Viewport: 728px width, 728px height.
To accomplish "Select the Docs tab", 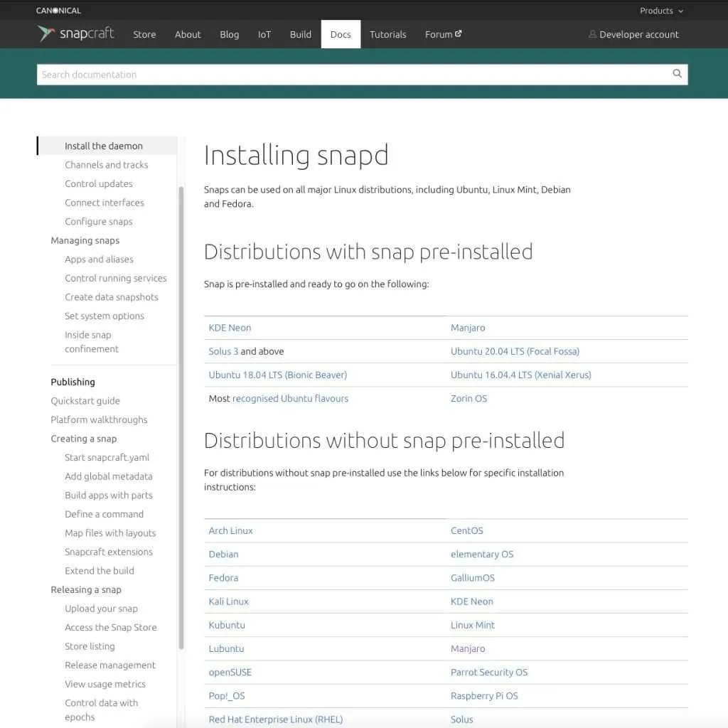I will (341, 34).
